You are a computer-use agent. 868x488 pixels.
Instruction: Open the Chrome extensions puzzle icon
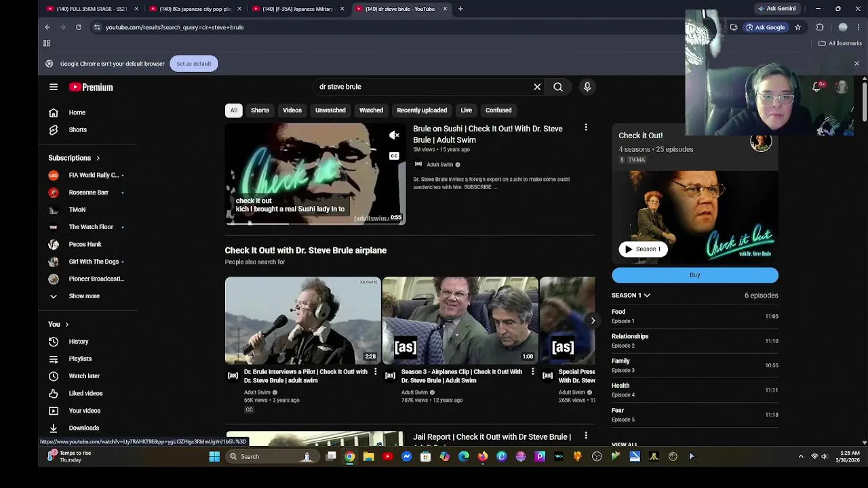[x=820, y=27]
